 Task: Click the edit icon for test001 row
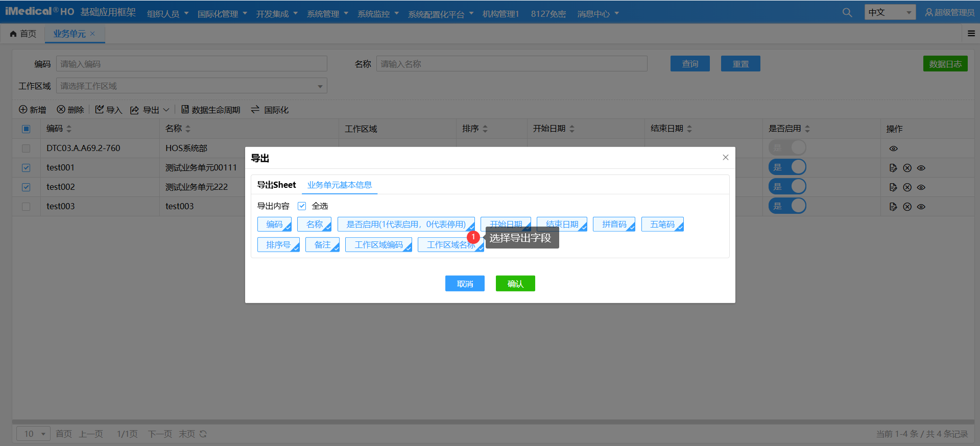click(893, 168)
